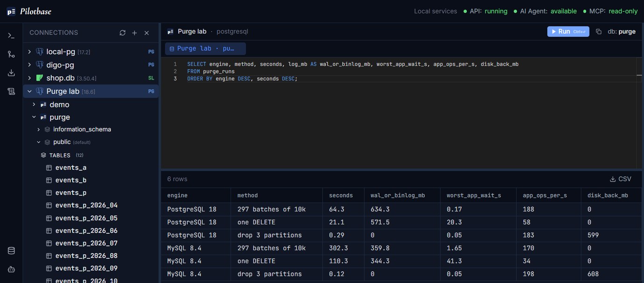This screenshot has height=283, width=644.
Task: Open the database icon in sidebar bottom
Action: pos(11,251)
